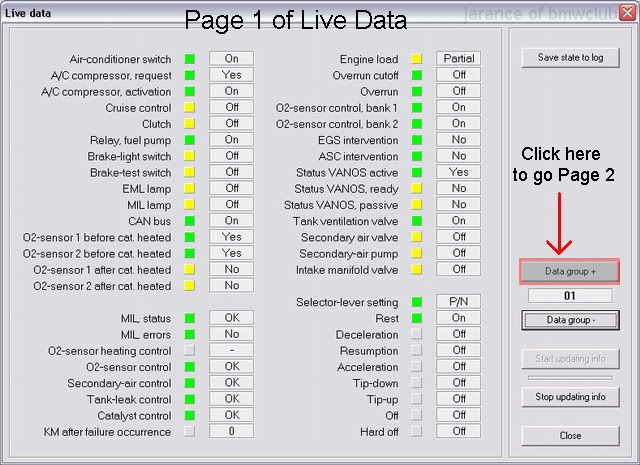Screen dimensions: 640x465
Task: Click the O2-sensor 2 before cat. heated label
Action: point(97,254)
